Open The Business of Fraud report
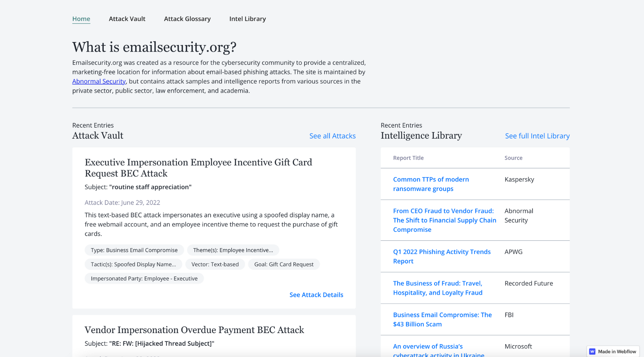644x357 pixels. pos(438,288)
